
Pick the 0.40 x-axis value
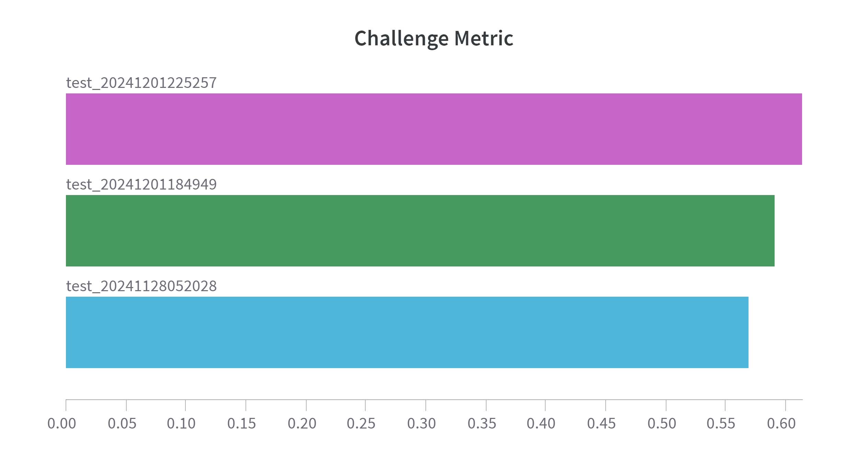point(541,423)
